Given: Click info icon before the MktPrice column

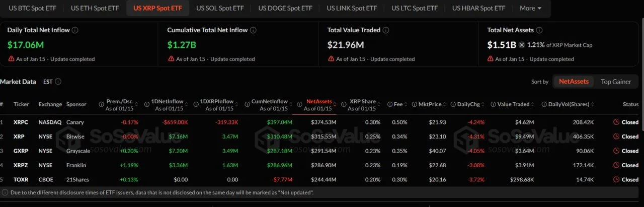Looking at the screenshot, I should coord(415,104).
